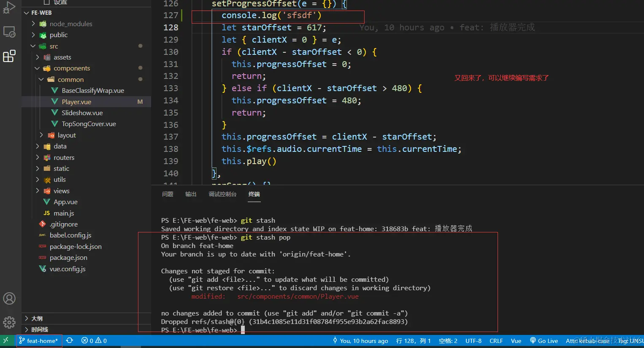The width and height of the screenshot is (644, 348).
Task: Open App.vue from the file tree
Action: pos(65,202)
